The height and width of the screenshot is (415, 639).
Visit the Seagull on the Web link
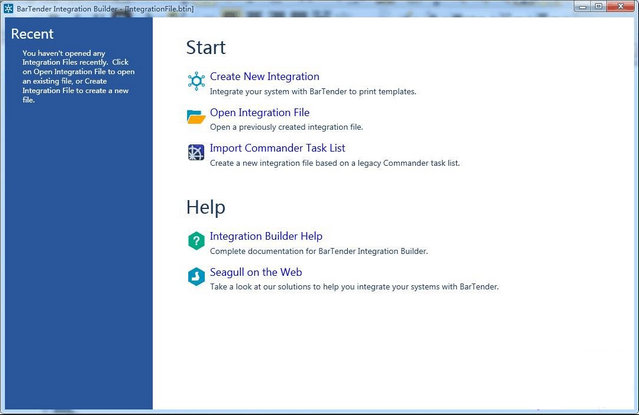256,272
